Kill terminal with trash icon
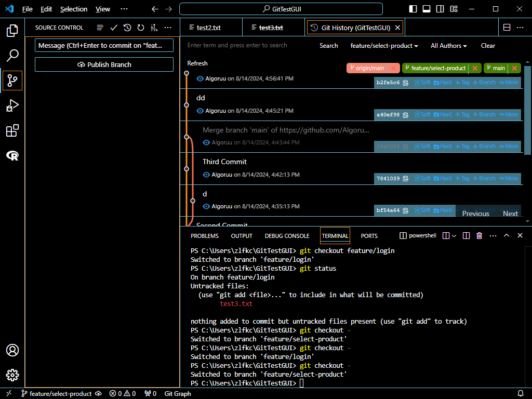Screen dimensions: 532x399 (480, 236)
